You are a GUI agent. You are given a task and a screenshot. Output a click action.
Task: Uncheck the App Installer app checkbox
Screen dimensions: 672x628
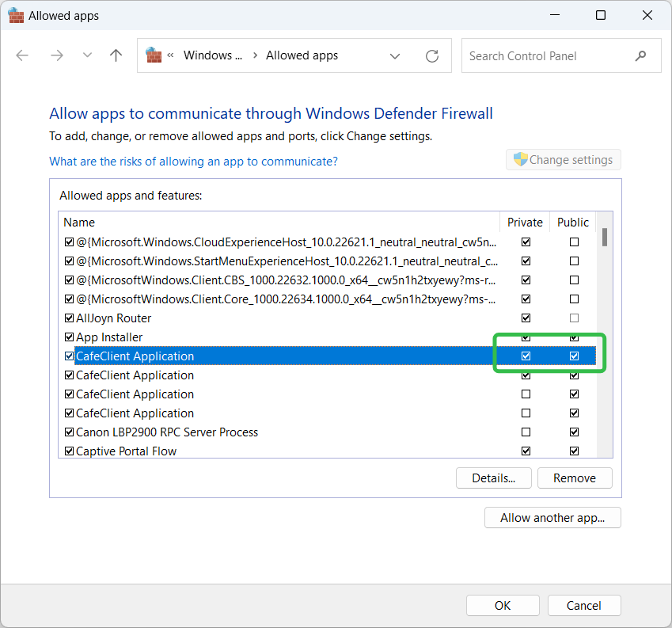(x=69, y=337)
